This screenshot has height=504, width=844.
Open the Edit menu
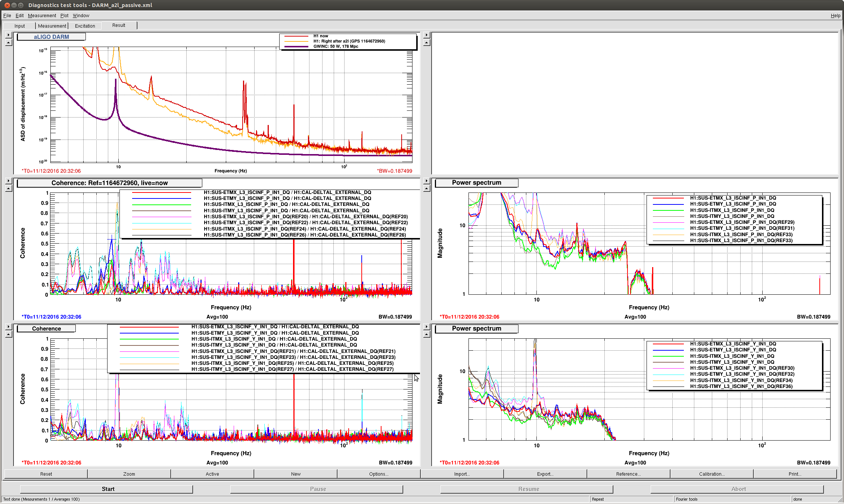point(19,16)
